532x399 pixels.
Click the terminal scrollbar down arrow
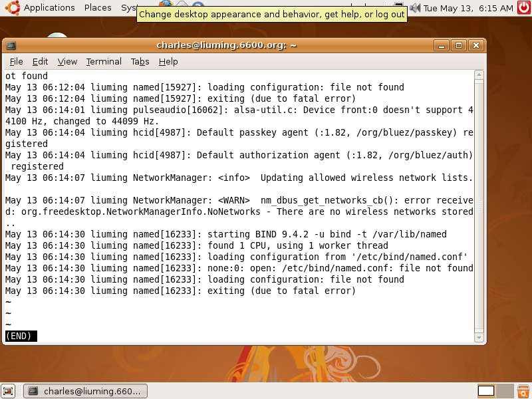tap(479, 338)
